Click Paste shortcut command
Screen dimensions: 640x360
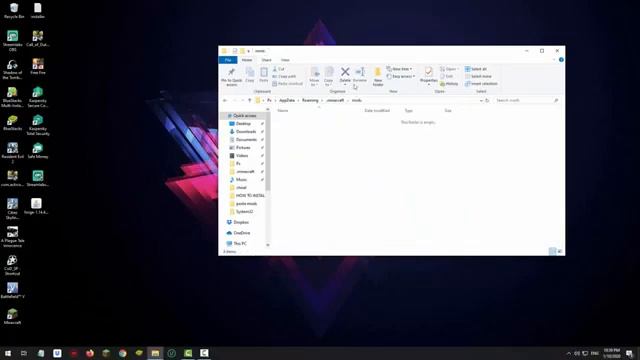288,84
